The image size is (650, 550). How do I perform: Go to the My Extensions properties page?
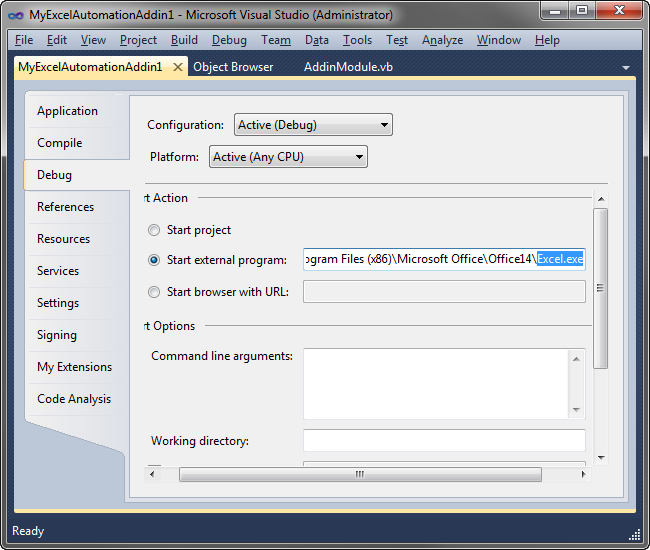75,367
